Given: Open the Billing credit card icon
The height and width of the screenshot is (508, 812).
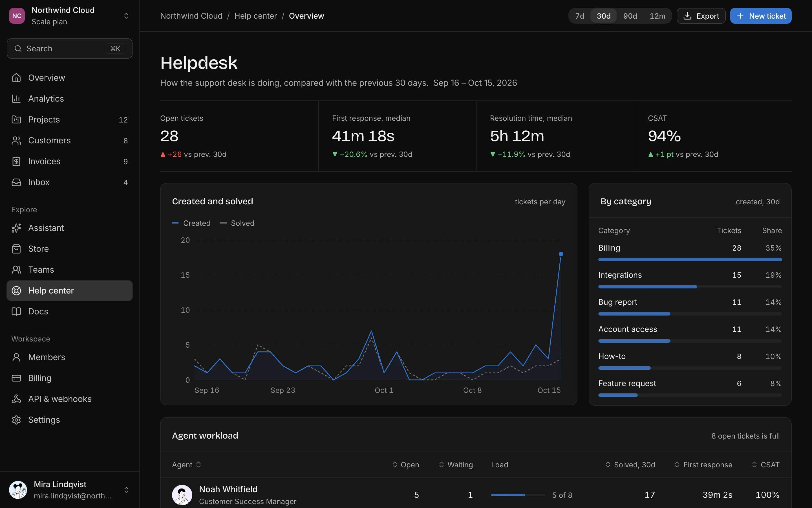Looking at the screenshot, I should pyautogui.click(x=16, y=378).
